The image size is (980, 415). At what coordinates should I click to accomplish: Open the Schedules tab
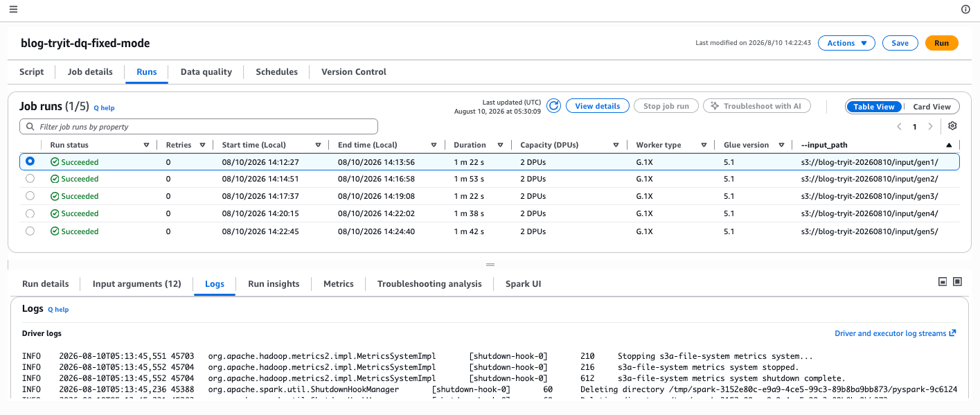[x=276, y=72]
